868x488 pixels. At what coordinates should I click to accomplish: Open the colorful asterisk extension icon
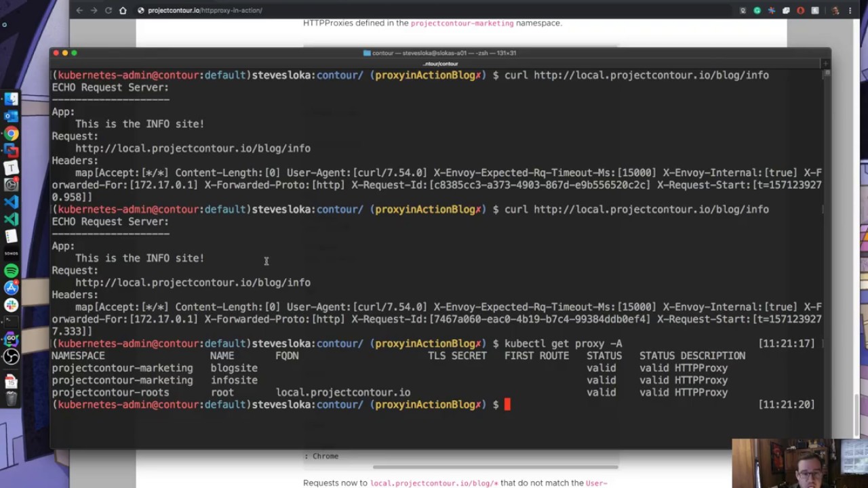point(772,10)
